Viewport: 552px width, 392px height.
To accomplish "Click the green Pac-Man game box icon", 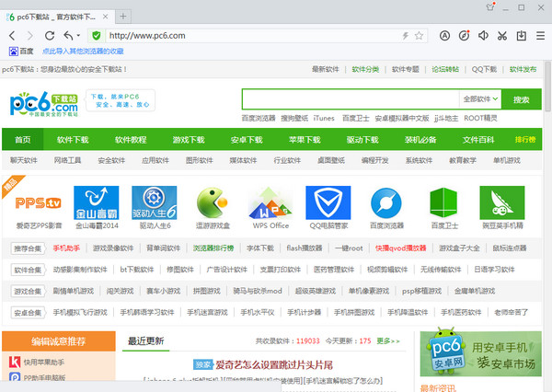I will (x=213, y=202).
